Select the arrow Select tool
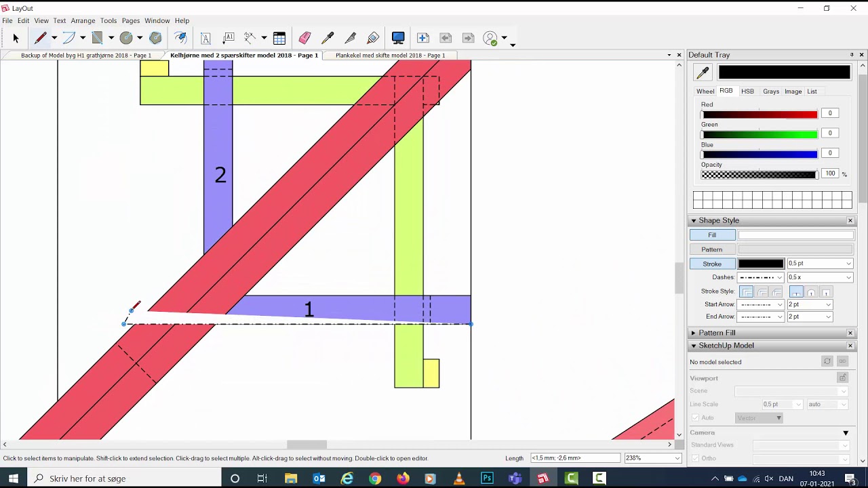 point(16,39)
